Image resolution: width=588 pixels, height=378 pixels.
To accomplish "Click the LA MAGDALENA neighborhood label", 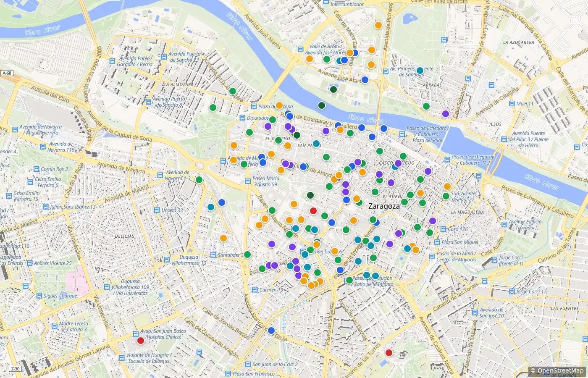I will (x=467, y=213).
